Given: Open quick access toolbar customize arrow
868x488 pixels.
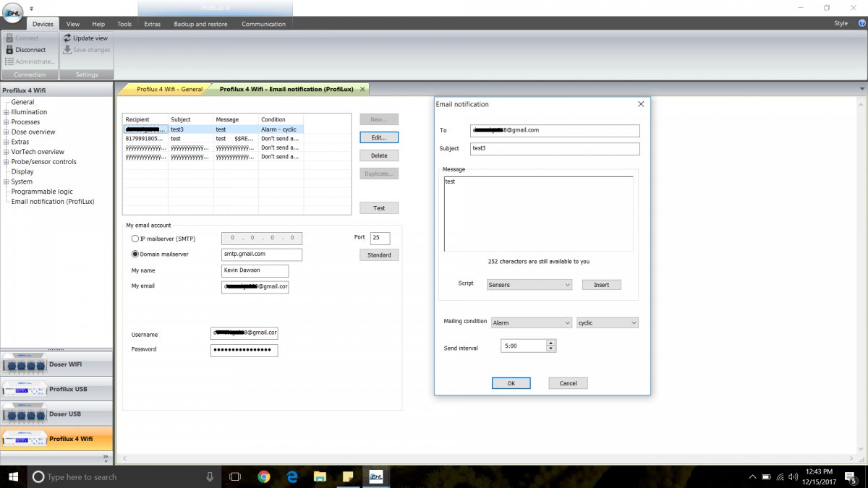Looking at the screenshot, I should pyautogui.click(x=32, y=9).
